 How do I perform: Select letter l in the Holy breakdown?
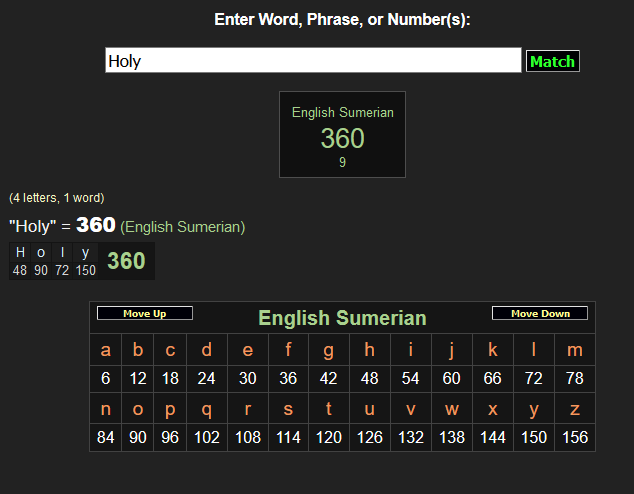coord(62,252)
